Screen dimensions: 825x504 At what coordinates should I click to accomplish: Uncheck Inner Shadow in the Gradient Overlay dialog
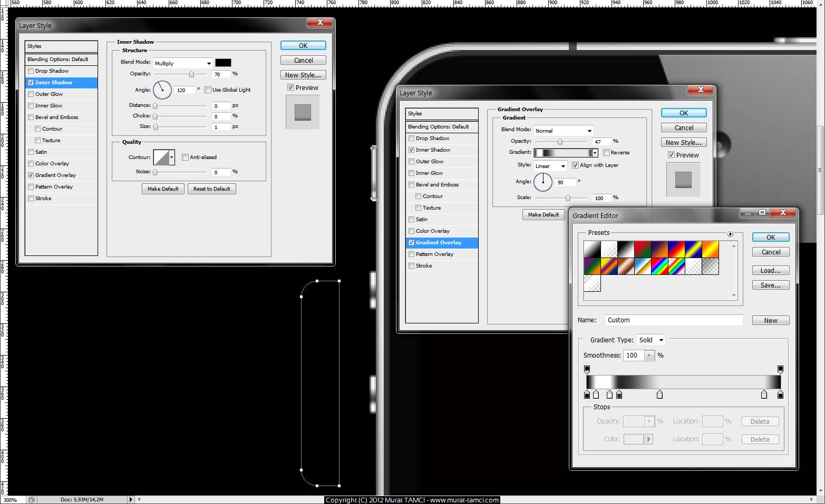(x=411, y=150)
